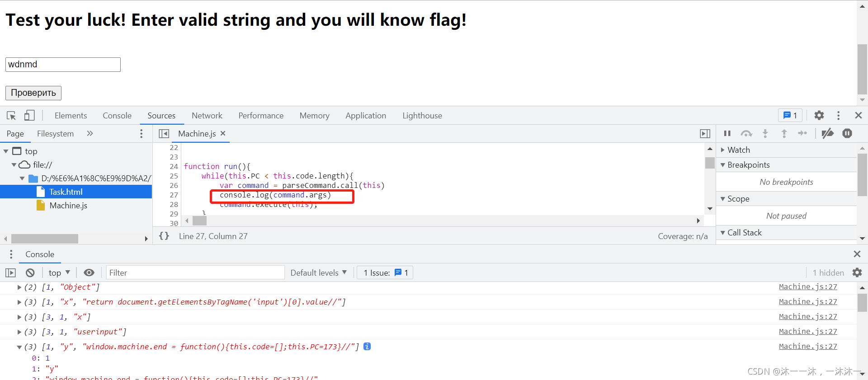Step over next function call
Screen dimensions: 868x380
tap(746, 133)
